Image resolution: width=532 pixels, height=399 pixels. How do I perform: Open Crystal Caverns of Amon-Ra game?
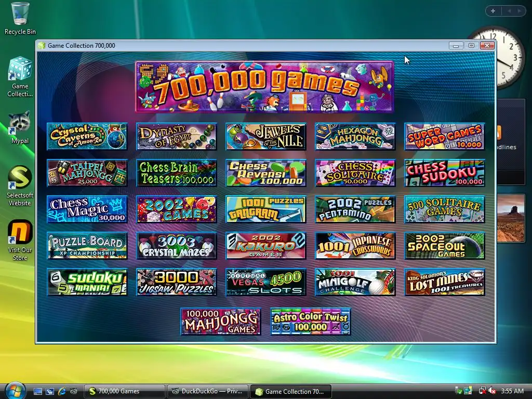pyautogui.click(x=87, y=137)
